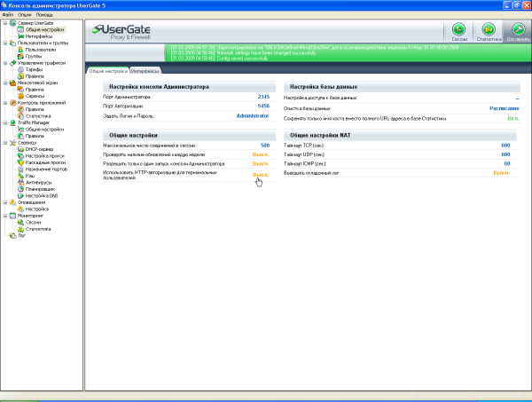This screenshot has height=402, width=532.
Task: Click the Интерфейсы tree icon
Action: pos(20,36)
